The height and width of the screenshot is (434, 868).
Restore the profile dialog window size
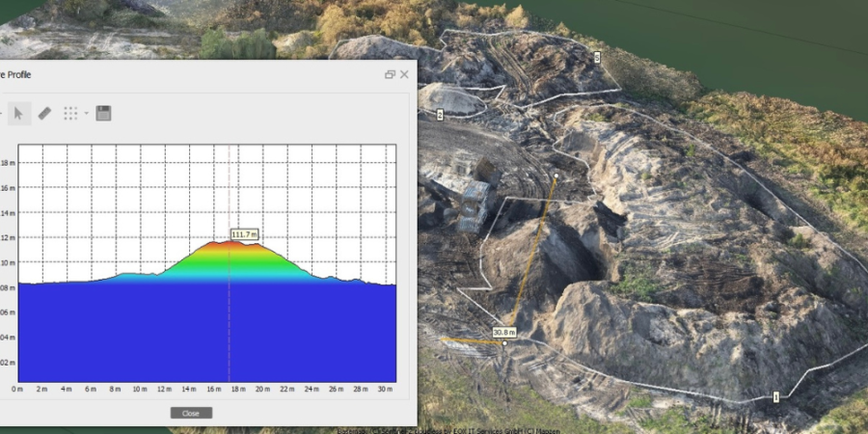[390, 74]
